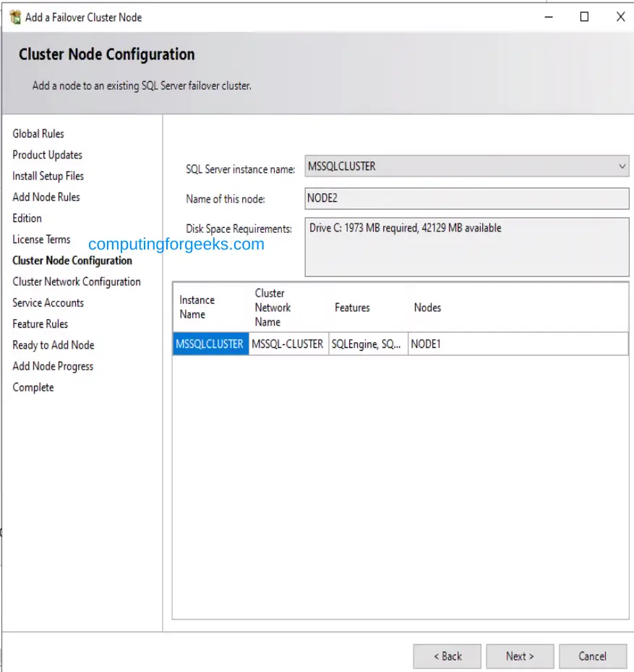Close the Add a Failover Cluster Node window
Image resolution: width=634 pixels, height=672 pixels.
point(620,17)
